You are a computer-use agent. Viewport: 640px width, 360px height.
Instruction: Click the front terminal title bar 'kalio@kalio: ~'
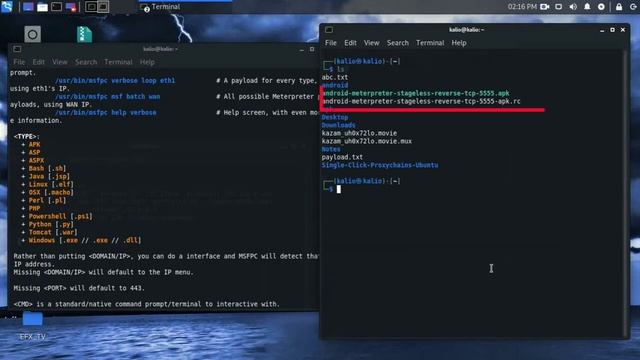[x=467, y=30]
